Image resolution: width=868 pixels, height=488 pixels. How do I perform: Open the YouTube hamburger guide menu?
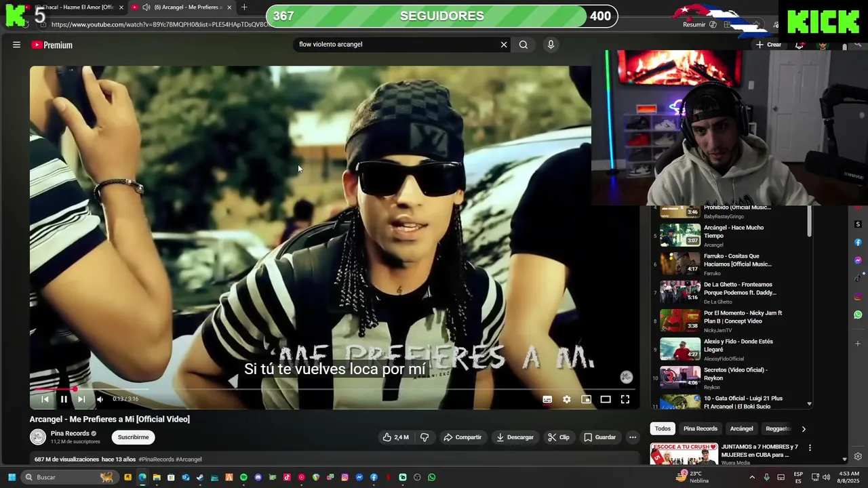click(x=16, y=45)
